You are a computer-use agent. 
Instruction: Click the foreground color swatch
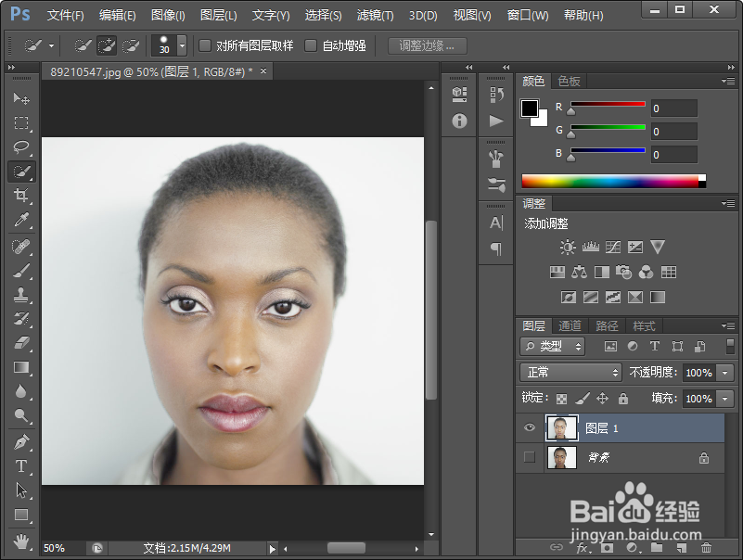point(529,108)
